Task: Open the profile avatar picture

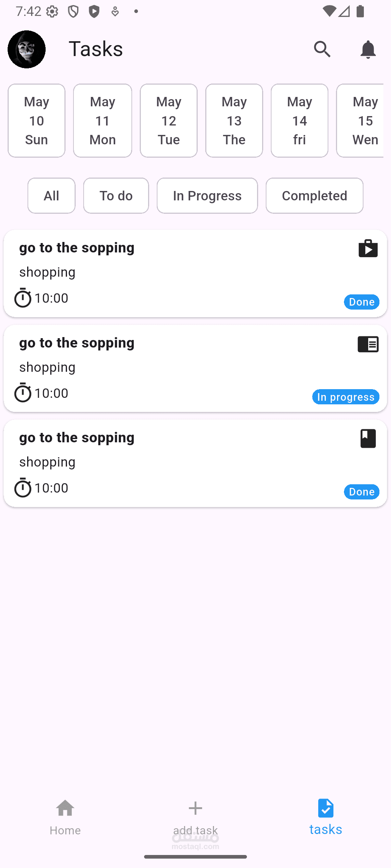Action: pos(26,49)
